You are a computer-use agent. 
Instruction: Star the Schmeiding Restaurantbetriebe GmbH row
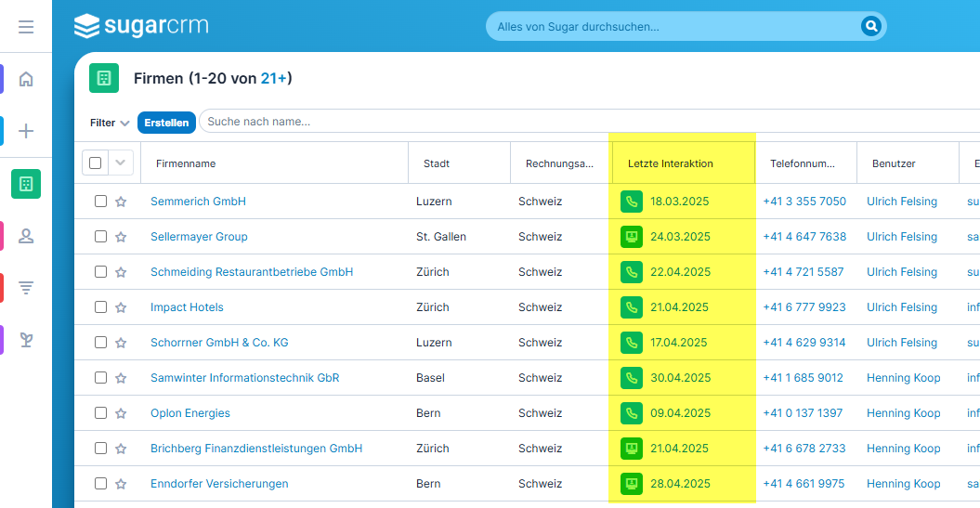[x=121, y=272]
